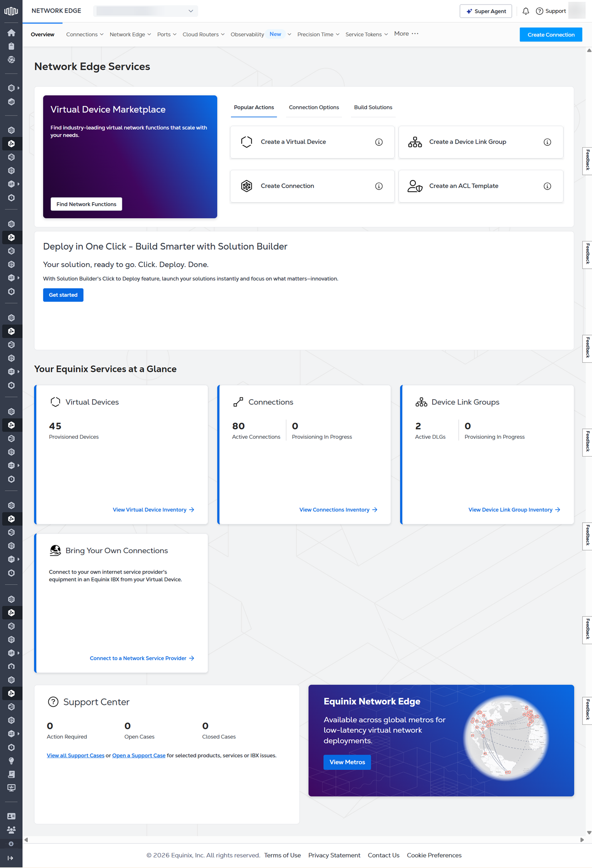Open the Home icon in the sidebar
592x868 pixels.
pos(11,33)
